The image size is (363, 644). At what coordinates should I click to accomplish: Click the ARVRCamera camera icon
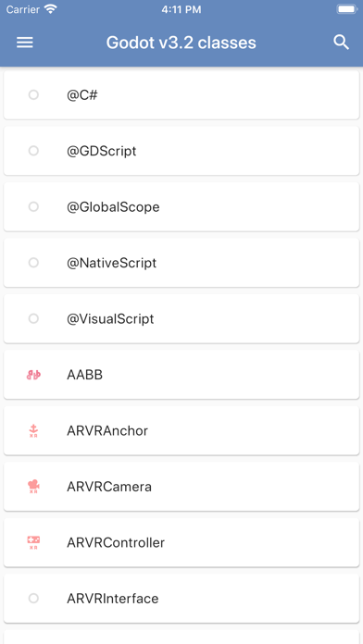pyautogui.click(x=33, y=487)
